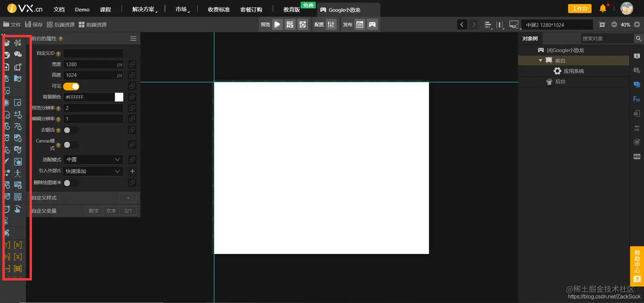
Task: Click the publish gamepad icon
Action: point(372,24)
